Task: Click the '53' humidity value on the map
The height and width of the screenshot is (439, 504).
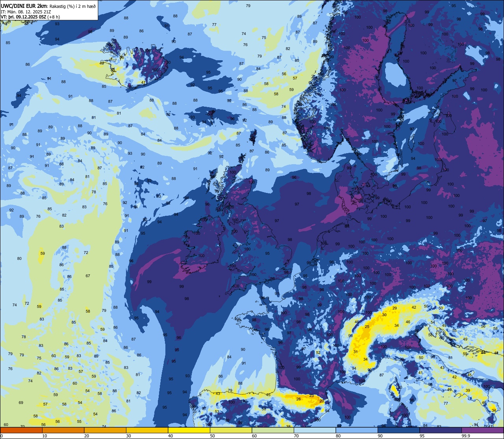Action: tap(217, 412)
